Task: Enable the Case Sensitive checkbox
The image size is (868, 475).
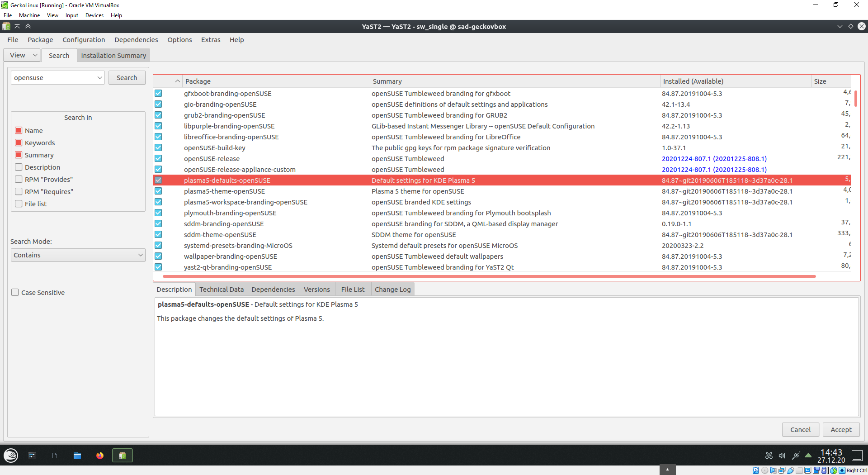Action: [15, 292]
